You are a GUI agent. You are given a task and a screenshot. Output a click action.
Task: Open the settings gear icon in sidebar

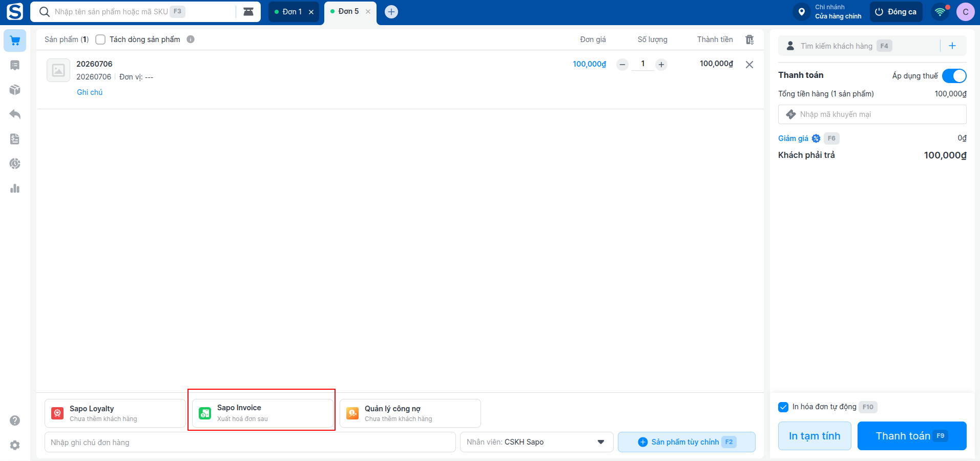[15, 445]
